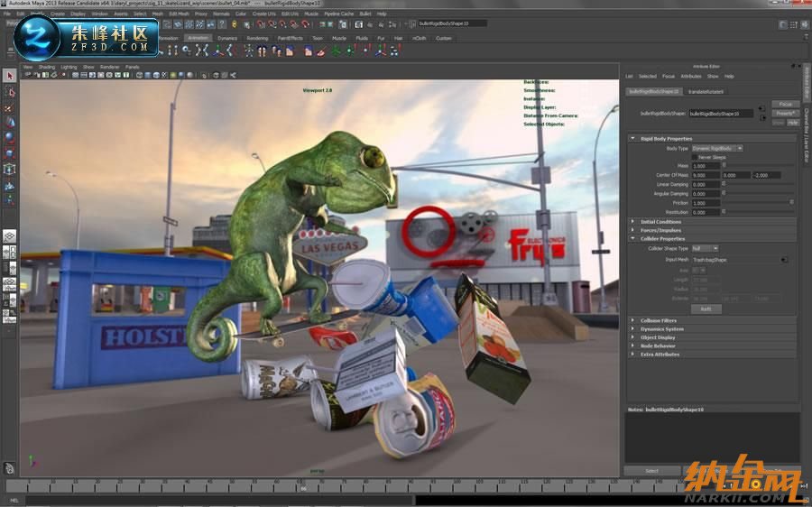Click the Hide button under Presets
This screenshot has height=507, width=812.
pyautogui.click(x=793, y=123)
